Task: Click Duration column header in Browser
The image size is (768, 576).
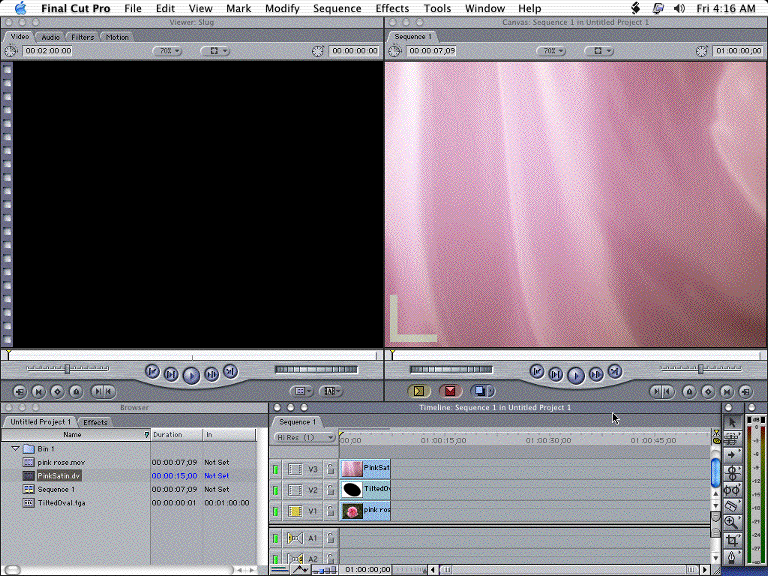Action: click(x=168, y=435)
